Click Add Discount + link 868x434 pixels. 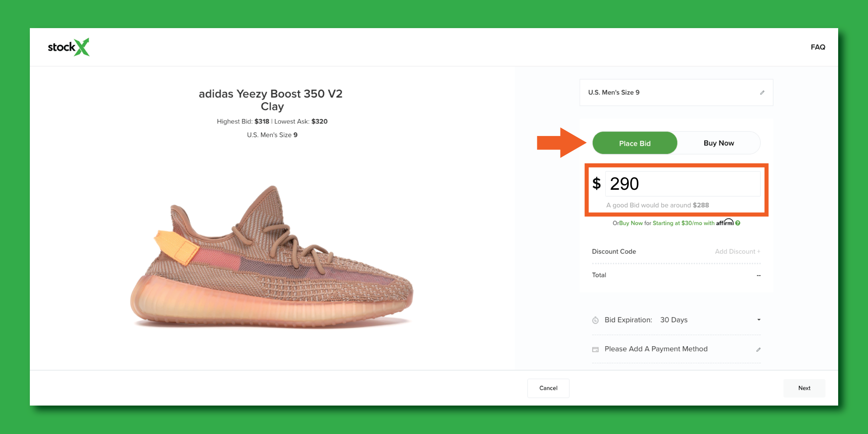click(x=737, y=252)
